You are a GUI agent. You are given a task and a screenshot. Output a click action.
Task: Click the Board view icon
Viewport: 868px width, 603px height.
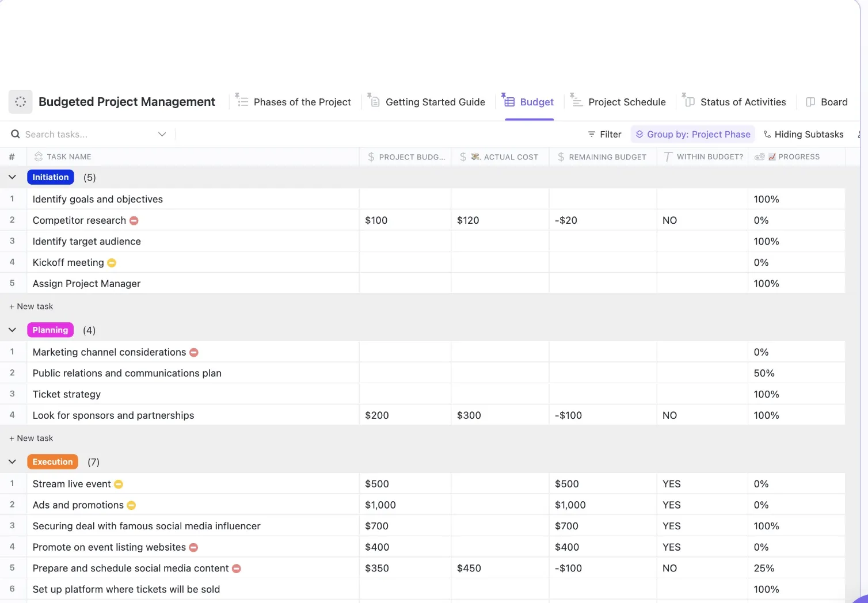[810, 102]
